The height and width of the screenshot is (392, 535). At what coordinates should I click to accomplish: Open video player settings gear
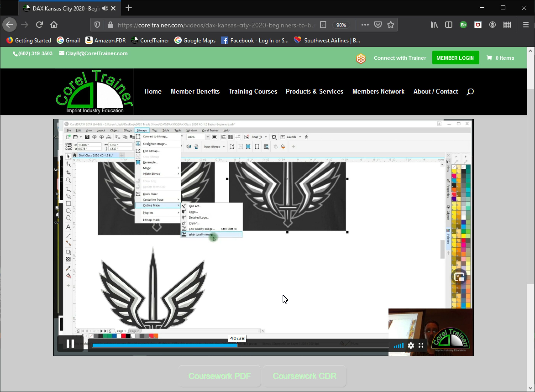tap(411, 345)
